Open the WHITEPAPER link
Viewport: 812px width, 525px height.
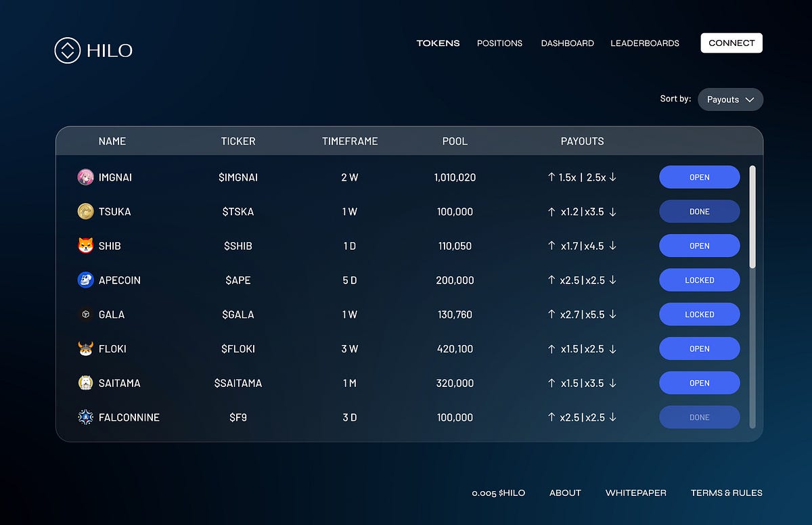(x=635, y=493)
